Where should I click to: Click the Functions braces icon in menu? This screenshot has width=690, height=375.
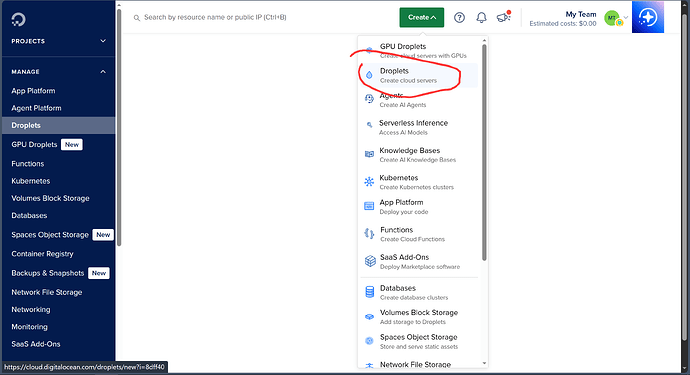[x=369, y=233]
